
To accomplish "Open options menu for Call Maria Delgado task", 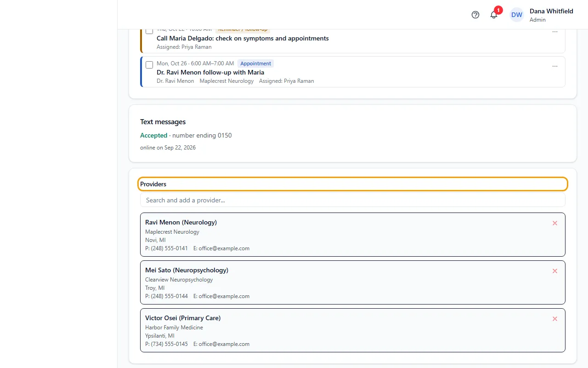I will tap(555, 32).
